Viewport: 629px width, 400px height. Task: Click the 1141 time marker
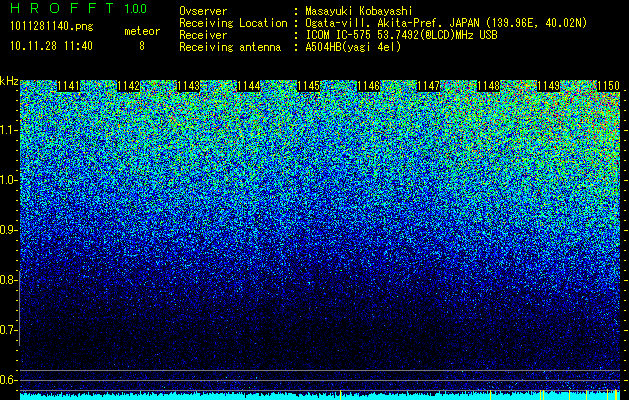pyautogui.click(x=69, y=86)
